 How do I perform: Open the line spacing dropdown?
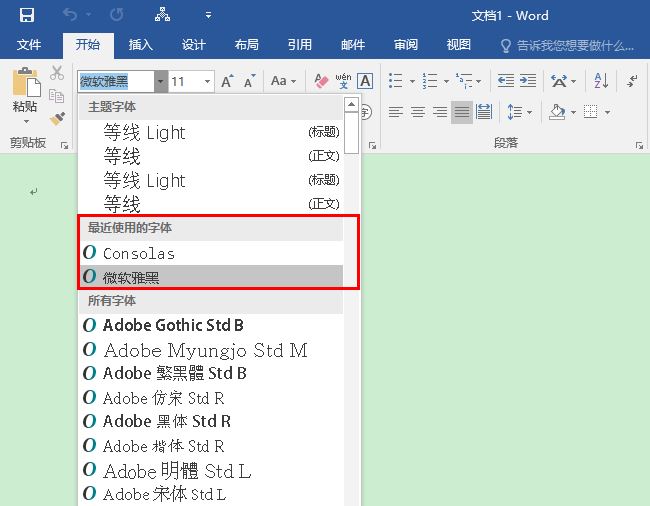(x=519, y=112)
